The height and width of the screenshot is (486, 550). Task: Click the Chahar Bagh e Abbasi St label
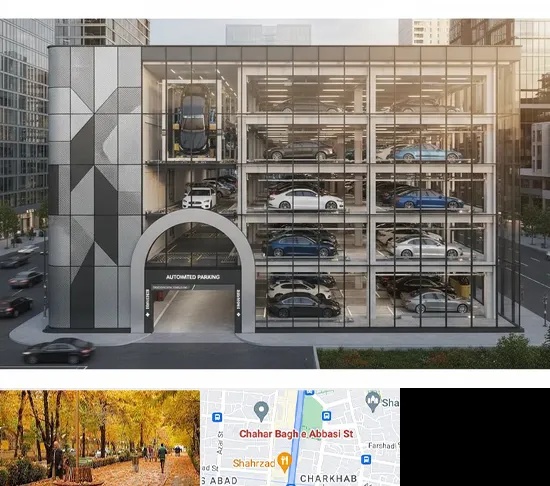[x=296, y=434]
